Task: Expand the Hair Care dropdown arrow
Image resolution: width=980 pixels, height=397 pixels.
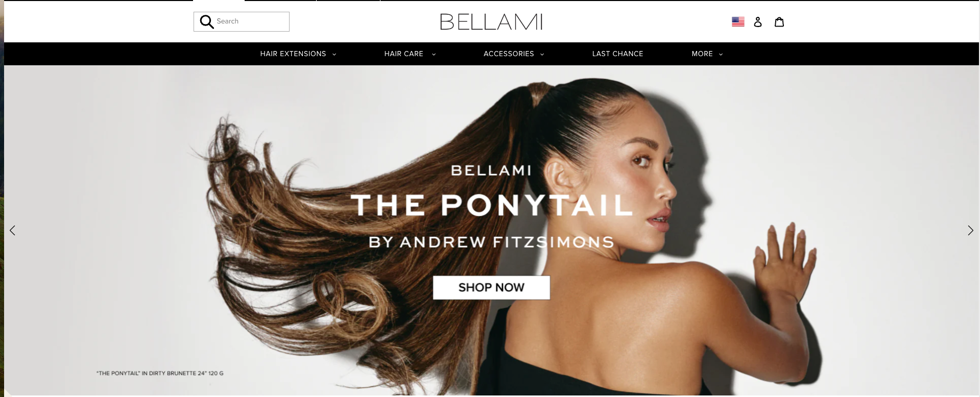Action: tap(434, 54)
